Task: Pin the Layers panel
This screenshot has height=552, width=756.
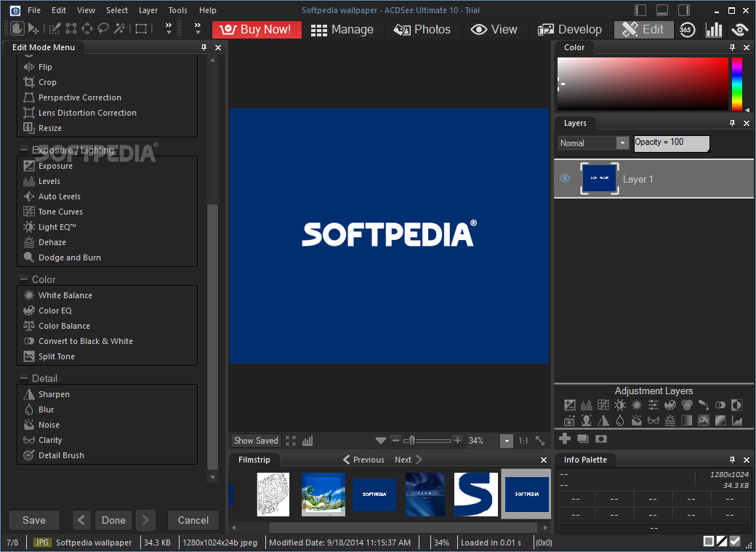Action: 732,123
